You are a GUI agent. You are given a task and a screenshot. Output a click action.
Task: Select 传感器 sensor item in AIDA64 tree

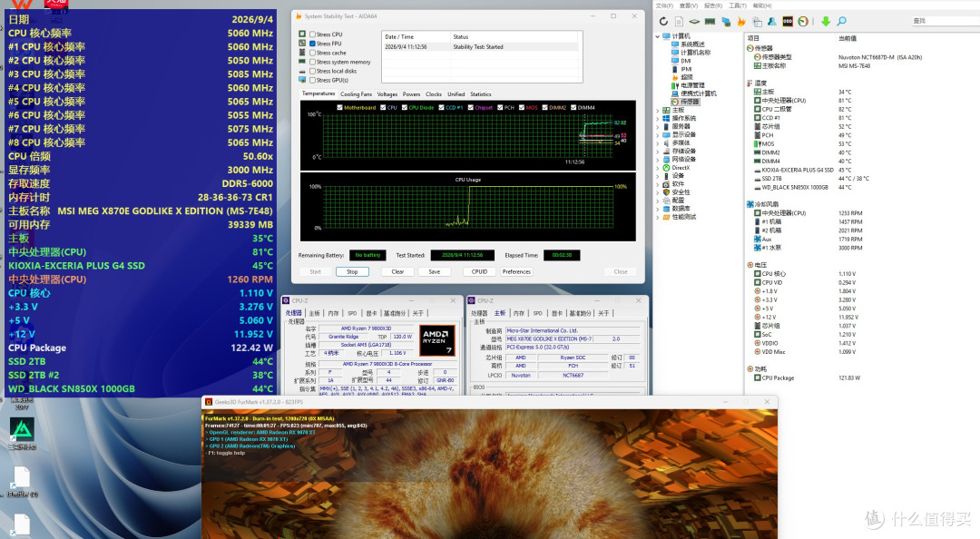point(690,102)
